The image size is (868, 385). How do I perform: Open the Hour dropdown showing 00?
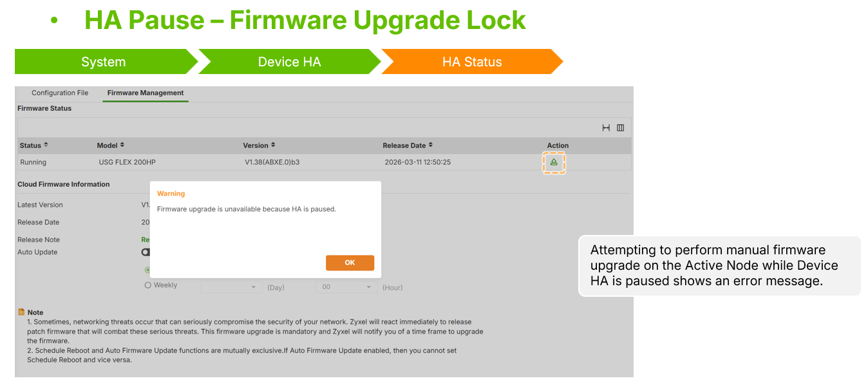click(346, 287)
